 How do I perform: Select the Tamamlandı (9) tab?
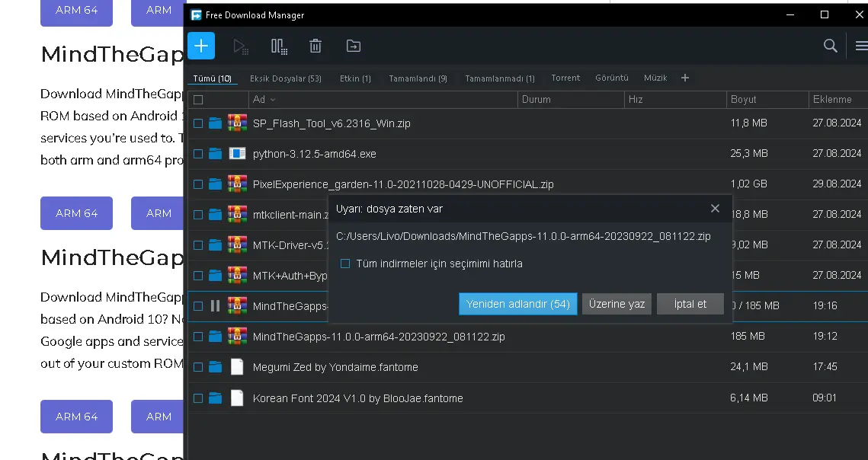click(418, 78)
